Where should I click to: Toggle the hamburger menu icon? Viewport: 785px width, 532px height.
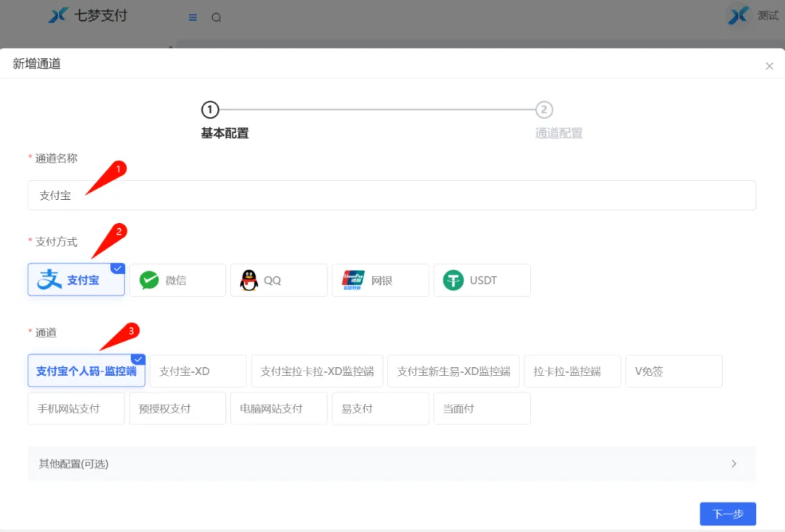click(x=193, y=17)
